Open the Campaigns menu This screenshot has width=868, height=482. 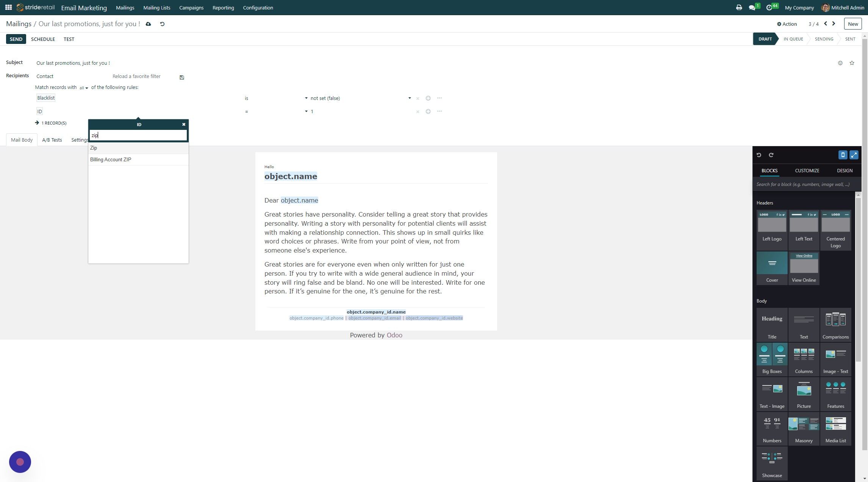pos(191,8)
